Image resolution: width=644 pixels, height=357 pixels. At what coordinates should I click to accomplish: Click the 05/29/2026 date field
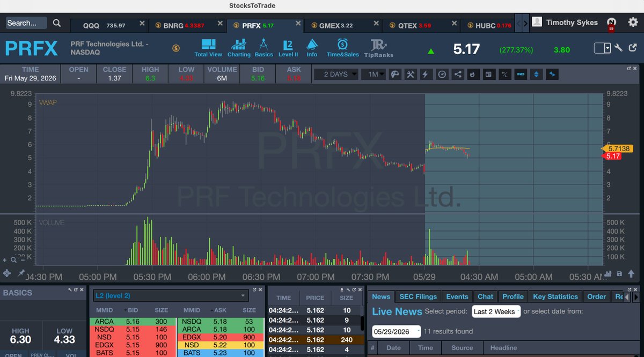(x=396, y=332)
